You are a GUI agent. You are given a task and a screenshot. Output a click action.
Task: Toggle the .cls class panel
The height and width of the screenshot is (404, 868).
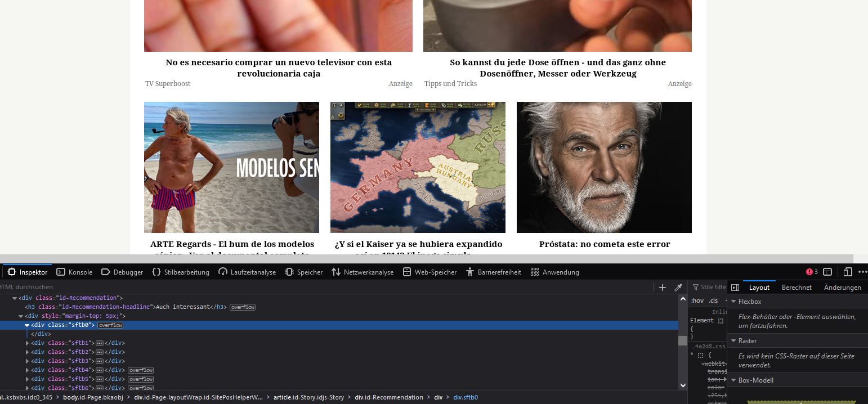click(713, 300)
